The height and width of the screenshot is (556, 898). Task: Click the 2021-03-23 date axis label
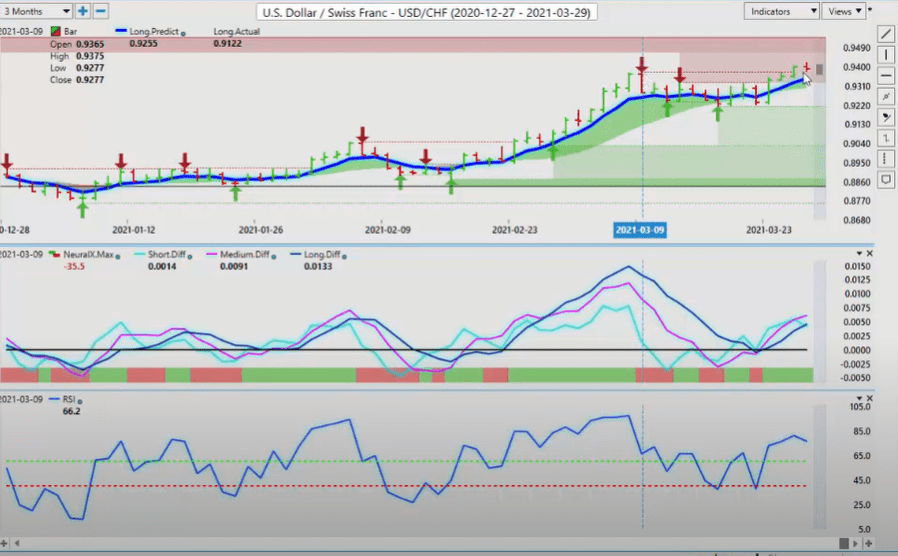[x=769, y=230]
